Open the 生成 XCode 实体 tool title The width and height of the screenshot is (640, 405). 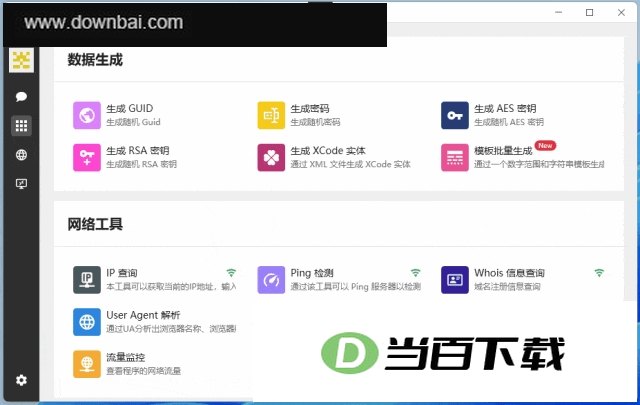point(328,151)
